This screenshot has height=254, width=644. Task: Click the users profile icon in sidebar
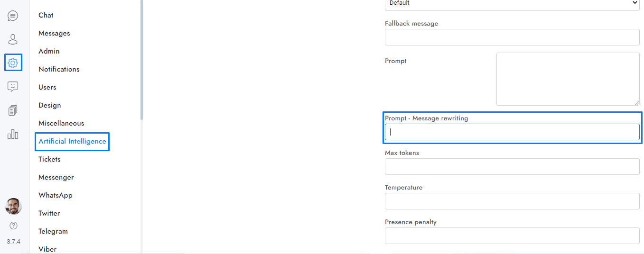(x=13, y=39)
